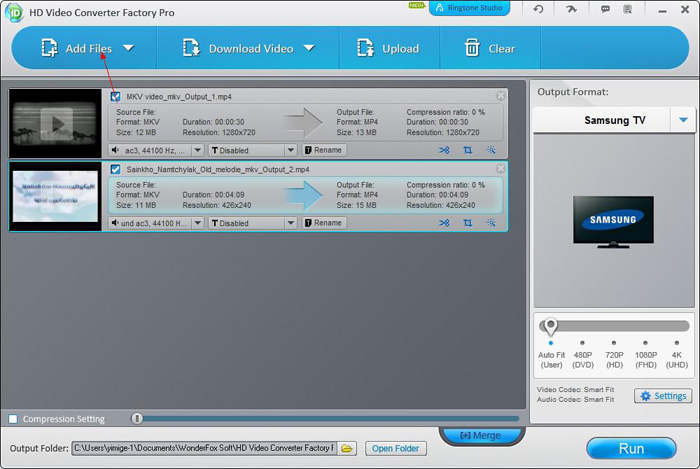Click the clip/trim icon for MKV video
The height and width of the screenshot is (469, 700).
coord(444,150)
